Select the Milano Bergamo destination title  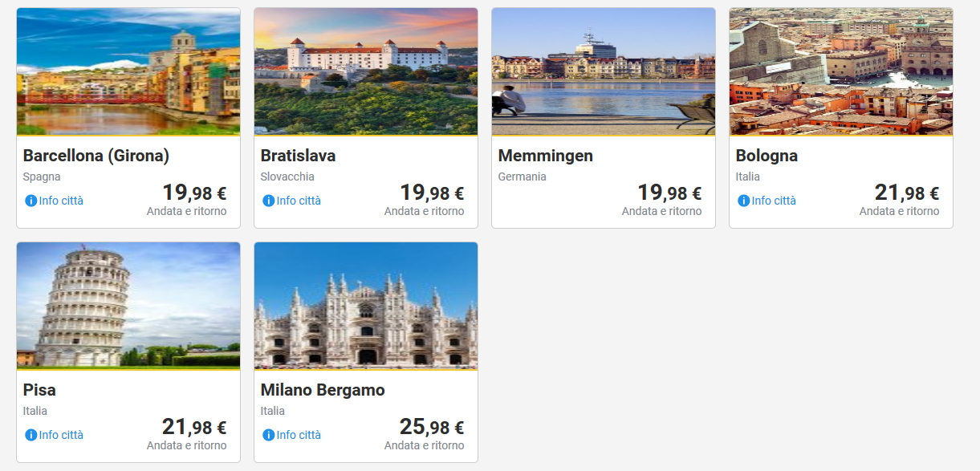(x=323, y=390)
